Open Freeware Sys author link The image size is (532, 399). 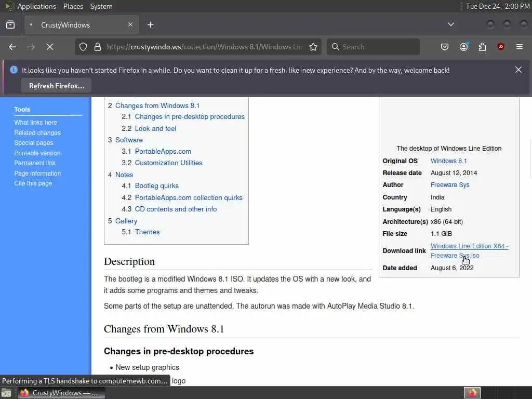tap(450, 185)
